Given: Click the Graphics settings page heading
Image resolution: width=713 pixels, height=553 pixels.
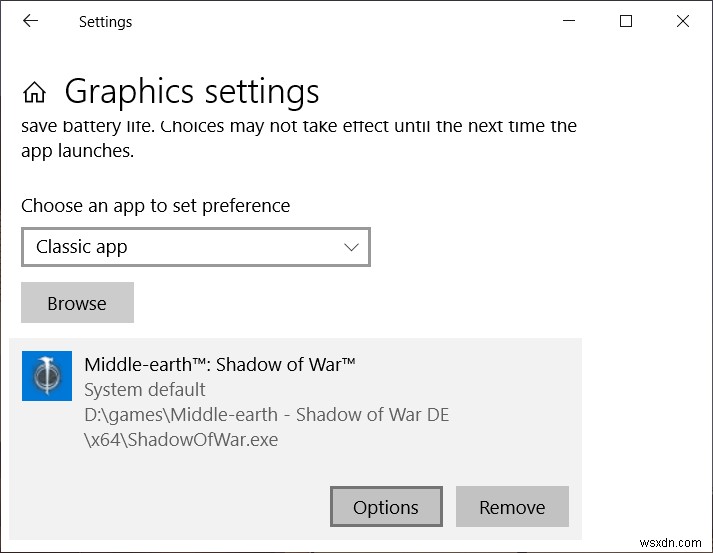Looking at the screenshot, I should 192,92.
